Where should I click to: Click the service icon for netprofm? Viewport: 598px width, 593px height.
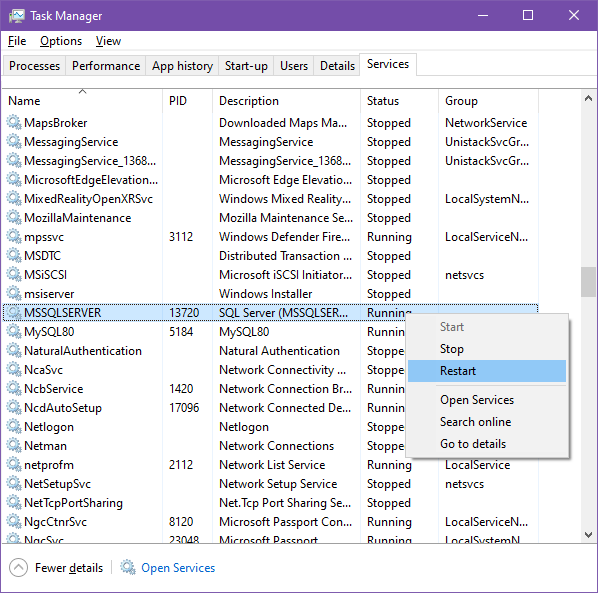[x=14, y=464]
